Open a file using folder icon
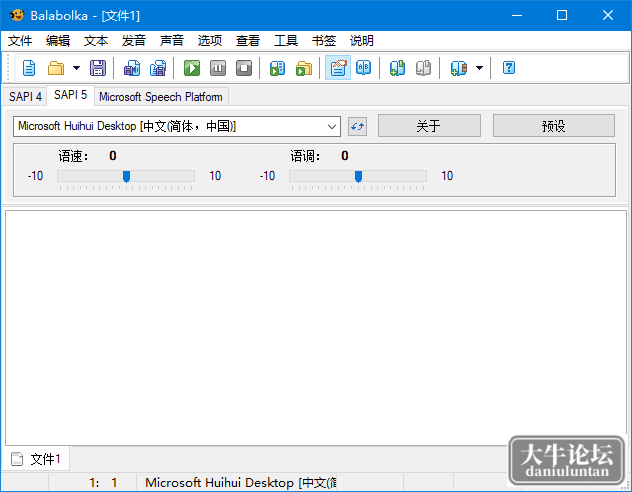Viewport: 632px width, 492px height. tap(56, 68)
